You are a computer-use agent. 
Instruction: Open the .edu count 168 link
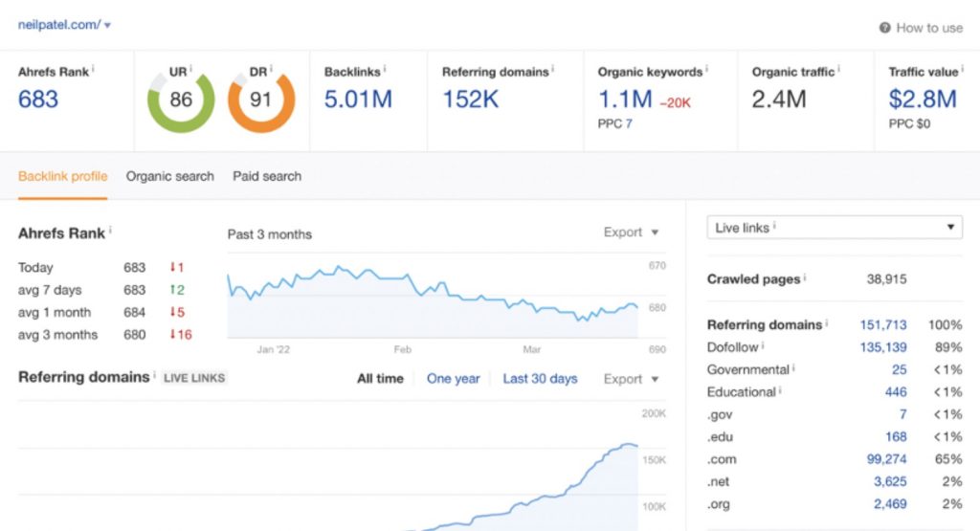coord(896,436)
